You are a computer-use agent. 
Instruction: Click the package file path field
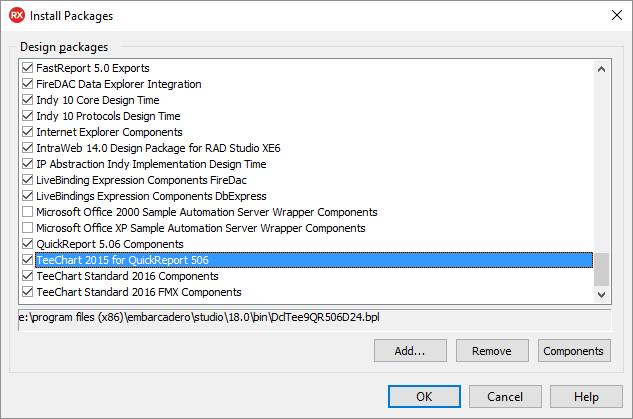(315, 320)
